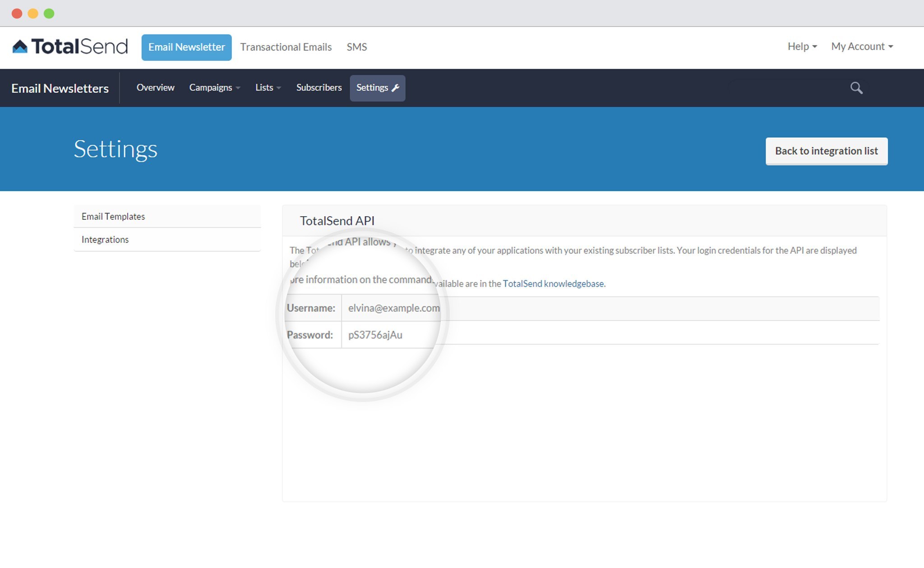This screenshot has height=568, width=924.
Task: Click the SMS navigation link
Action: [356, 47]
